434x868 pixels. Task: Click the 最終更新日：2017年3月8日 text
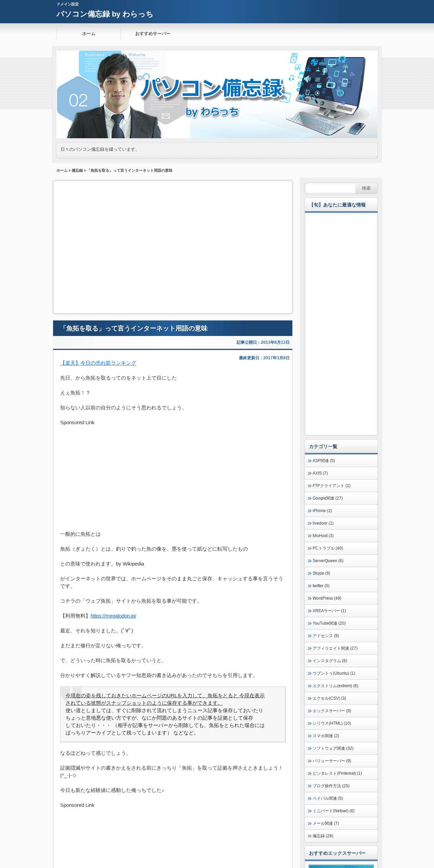pos(264,358)
